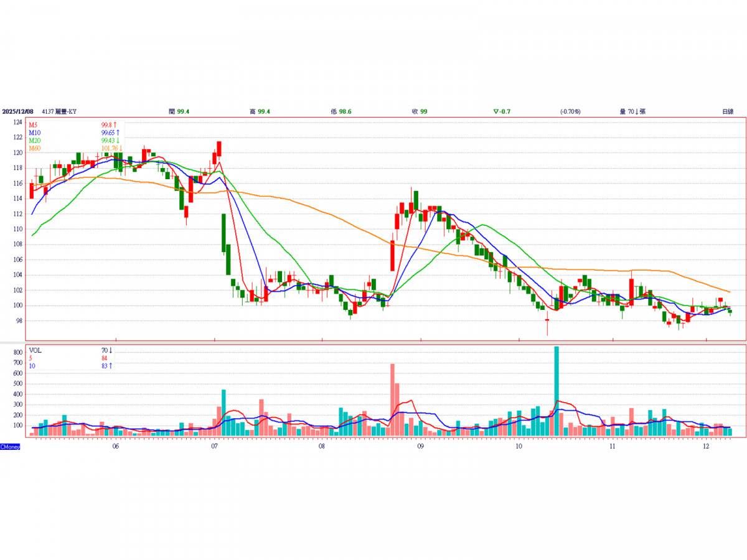Click the highest red candlestick near 121
This screenshot has height=560, width=747.
[x=219, y=148]
